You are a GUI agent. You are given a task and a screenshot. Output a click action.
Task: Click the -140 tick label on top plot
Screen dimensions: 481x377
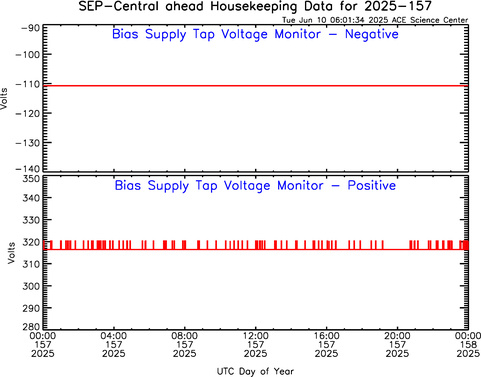click(x=28, y=169)
